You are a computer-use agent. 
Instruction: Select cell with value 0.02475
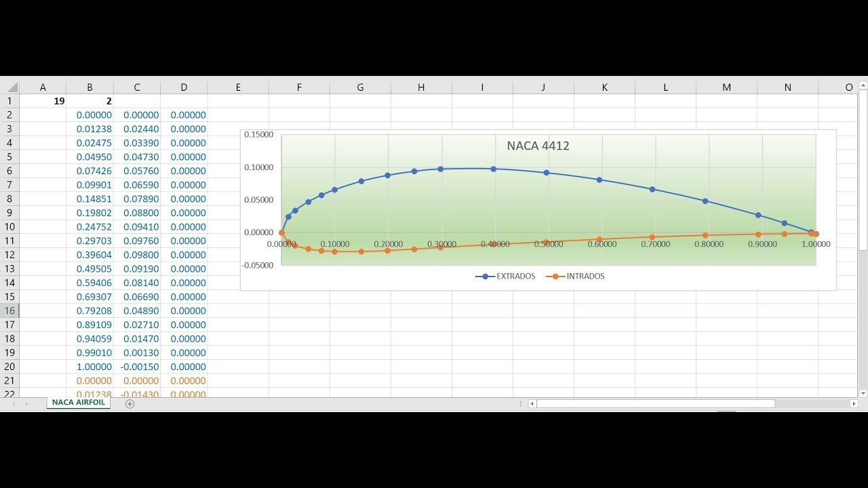click(x=90, y=143)
